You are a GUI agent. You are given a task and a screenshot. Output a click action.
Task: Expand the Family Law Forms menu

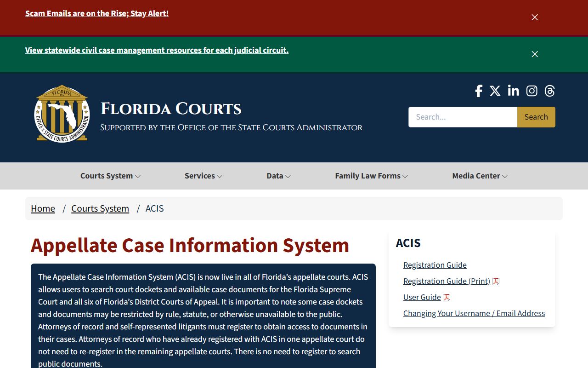point(372,176)
